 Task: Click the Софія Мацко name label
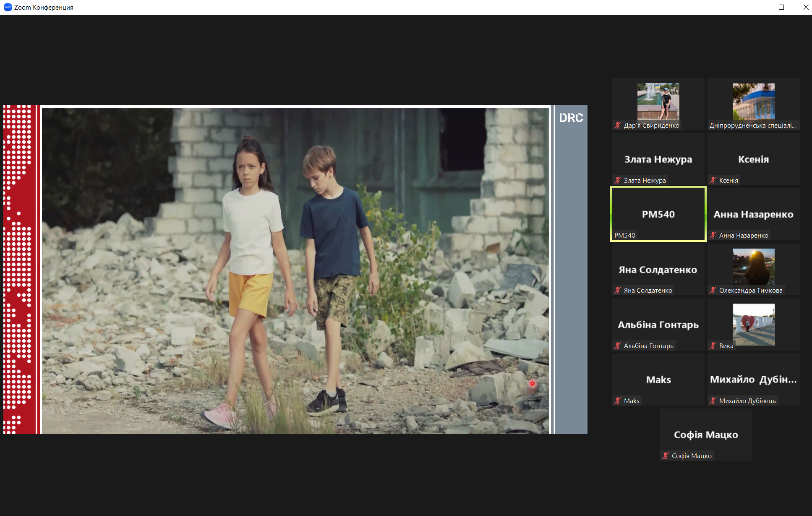click(692, 456)
